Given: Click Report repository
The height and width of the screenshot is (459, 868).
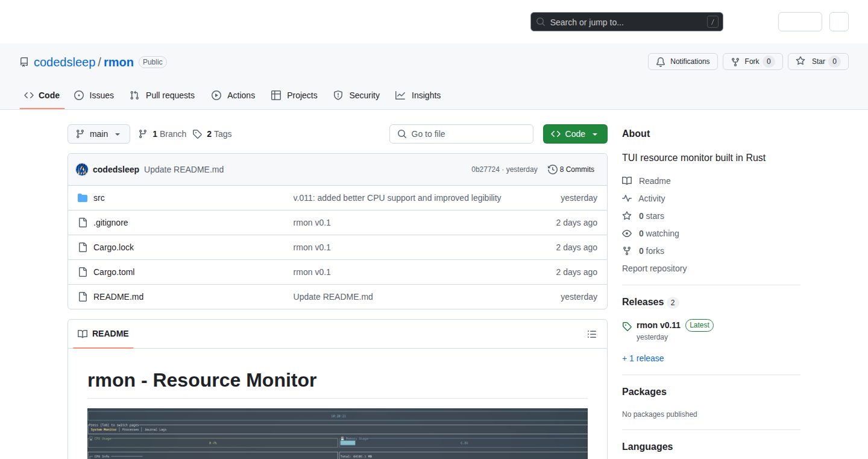Looking at the screenshot, I should coord(655,268).
